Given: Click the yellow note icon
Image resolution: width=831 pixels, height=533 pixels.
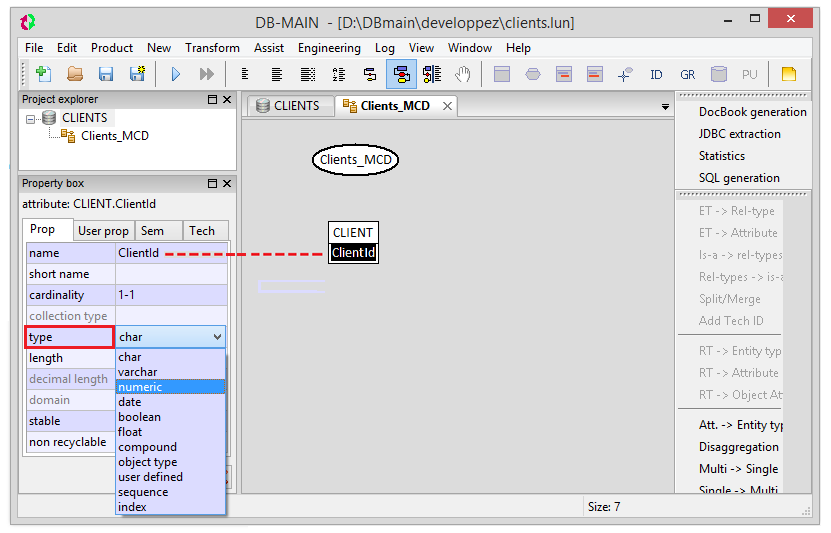Looking at the screenshot, I should click(789, 74).
